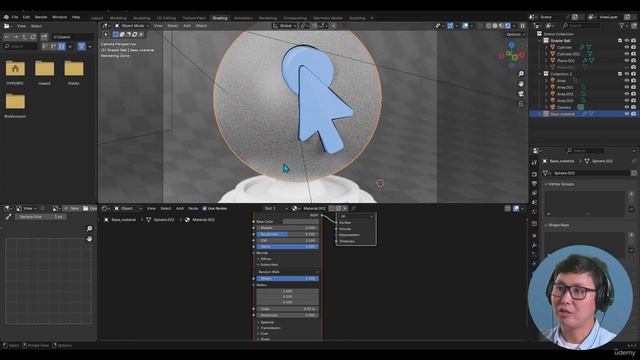Expand the Specular section of Principled BSDF
640x360 pixels.
267,322
